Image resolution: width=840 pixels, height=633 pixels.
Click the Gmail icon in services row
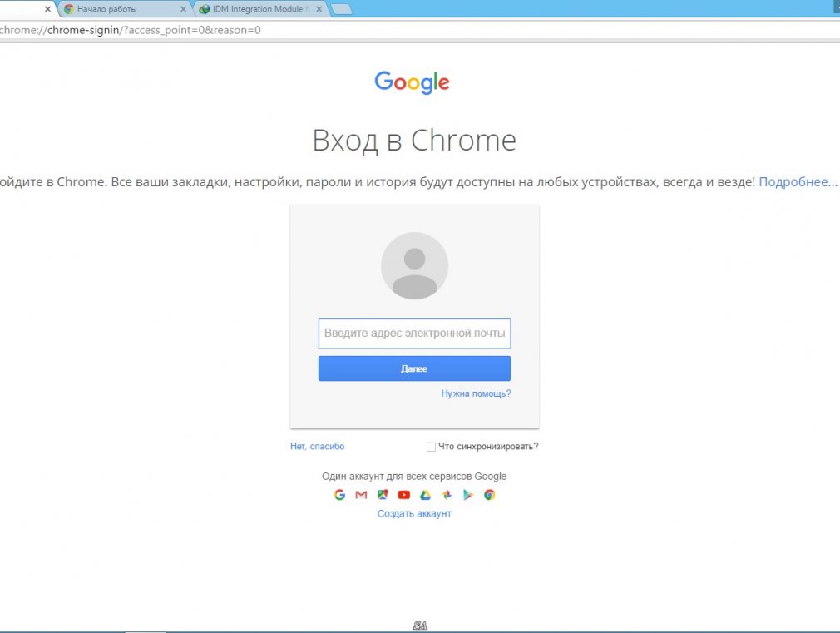(x=361, y=495)
